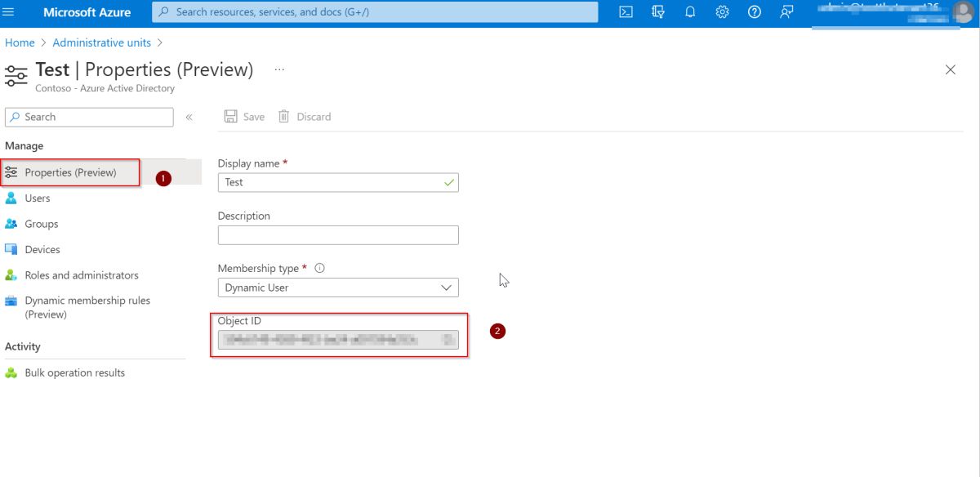
Task: Click the Dynamic membership rules briefcase icon
Action: [11, 301]
